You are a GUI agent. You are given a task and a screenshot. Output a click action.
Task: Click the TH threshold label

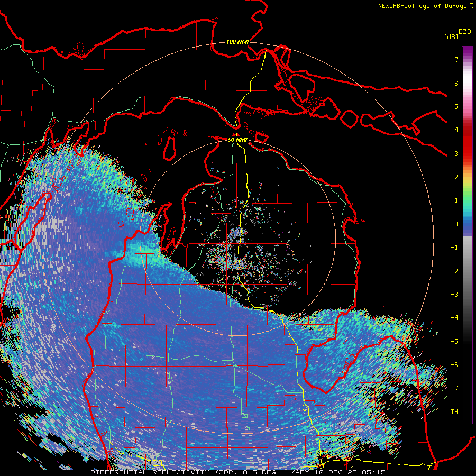[x=454, y=412]
